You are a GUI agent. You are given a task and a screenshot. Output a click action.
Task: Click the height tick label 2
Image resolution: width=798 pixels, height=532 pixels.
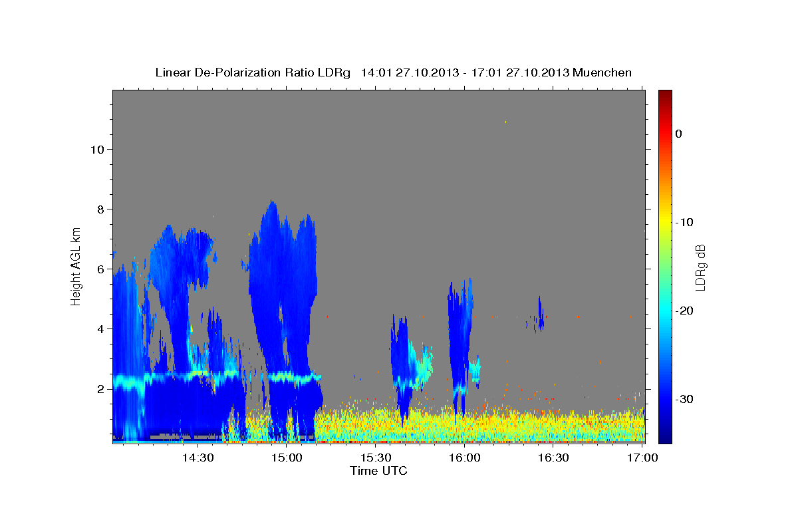pos(100,388)
